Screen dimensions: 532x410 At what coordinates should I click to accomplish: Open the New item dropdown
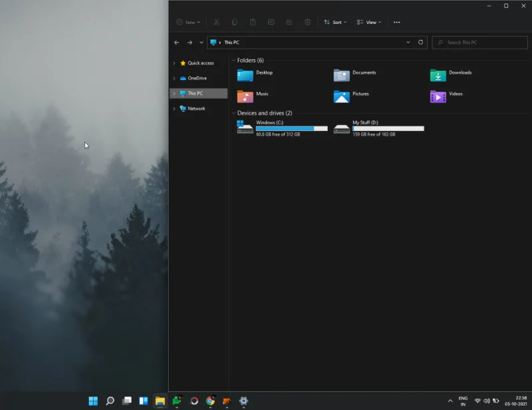188,22
